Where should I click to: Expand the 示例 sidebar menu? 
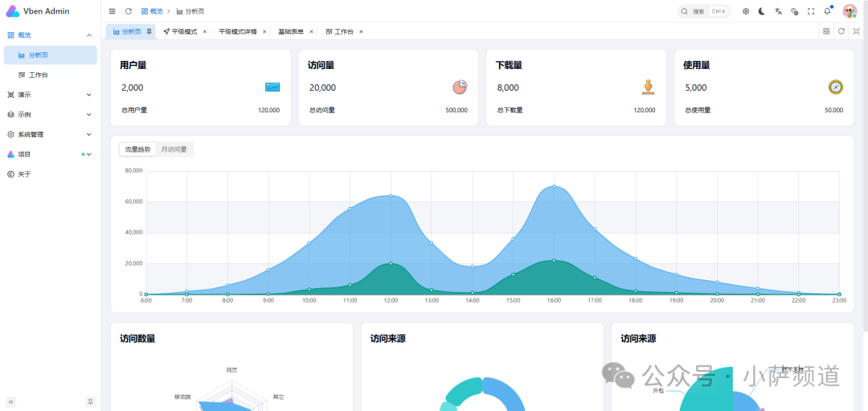50,115
